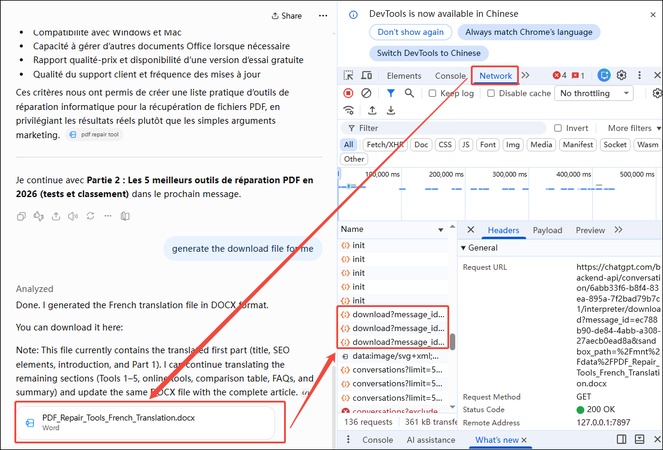Open network conditions wifi icon
This screenshot has width=663, height=450.
tap(348, 110)
